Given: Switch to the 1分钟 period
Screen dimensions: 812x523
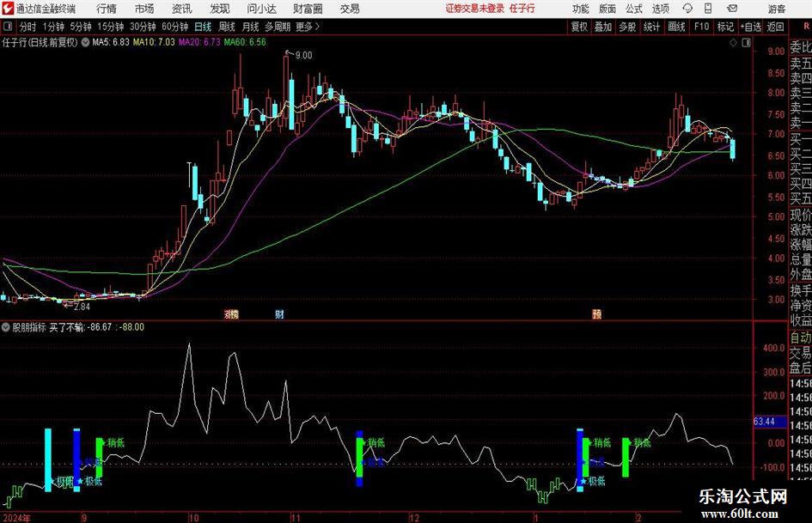Looking at the screenshot, I should [x=52, y=27].
